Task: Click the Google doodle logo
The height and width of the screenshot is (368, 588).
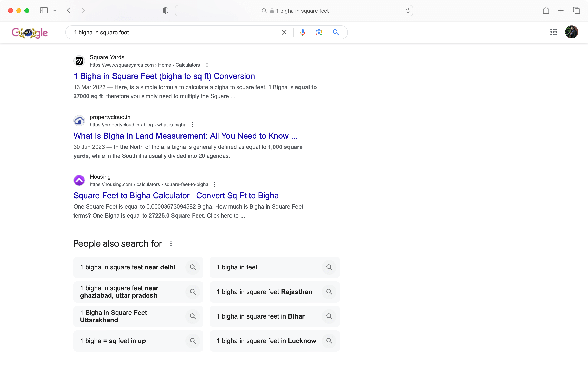Action: click(30, 33)
